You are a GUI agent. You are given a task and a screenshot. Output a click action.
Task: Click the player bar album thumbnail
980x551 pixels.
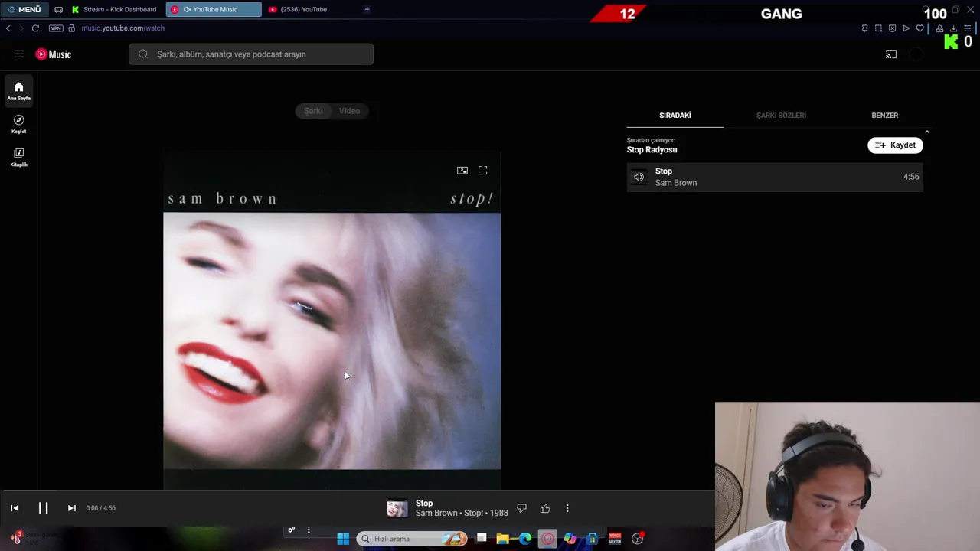(x=397, y=509)
